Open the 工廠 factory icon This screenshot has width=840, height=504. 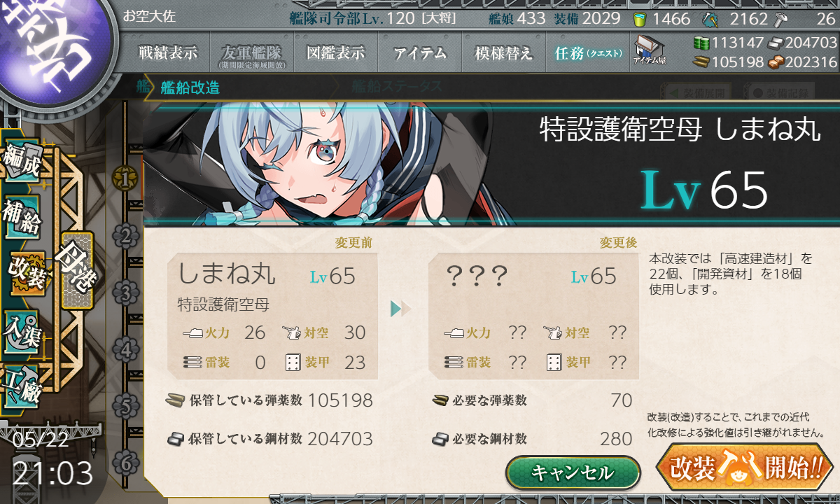(22, 386)
